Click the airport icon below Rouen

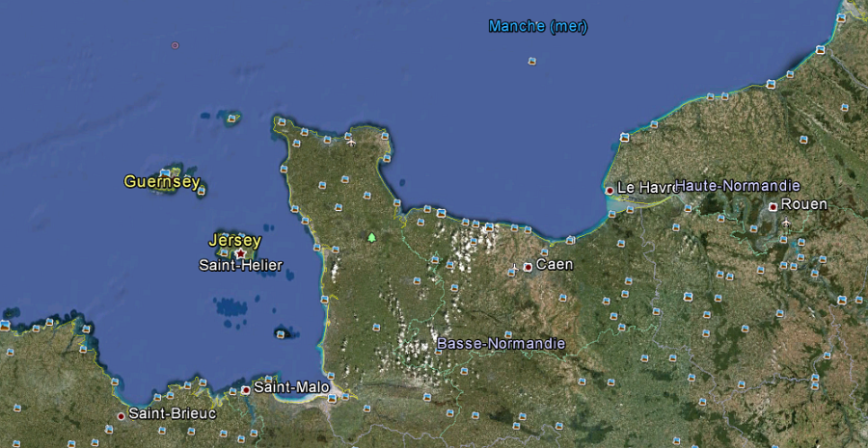pyautogui.click(x=786, y=223)
